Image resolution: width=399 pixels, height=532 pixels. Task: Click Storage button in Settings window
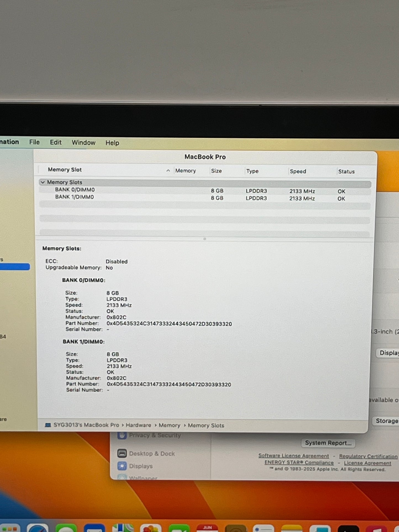(387, 421)
